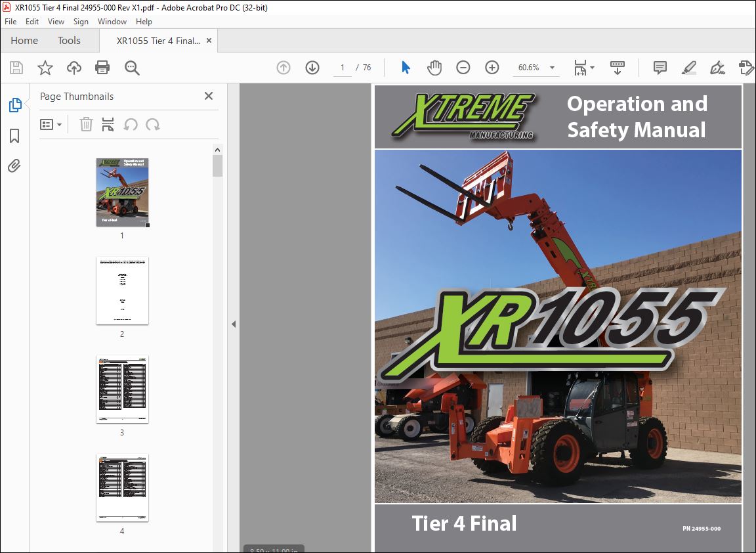This screenshot has width=756, height=553.
Task: Activate the Hand pan tool
Action: click(434, 68)
